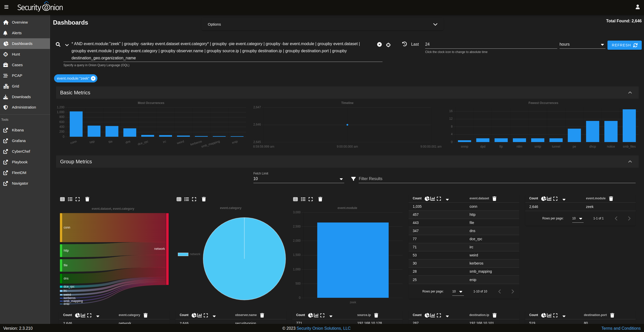Click the REFRESH button
Viewport: 644px width, 332px height.
(624, 45)
